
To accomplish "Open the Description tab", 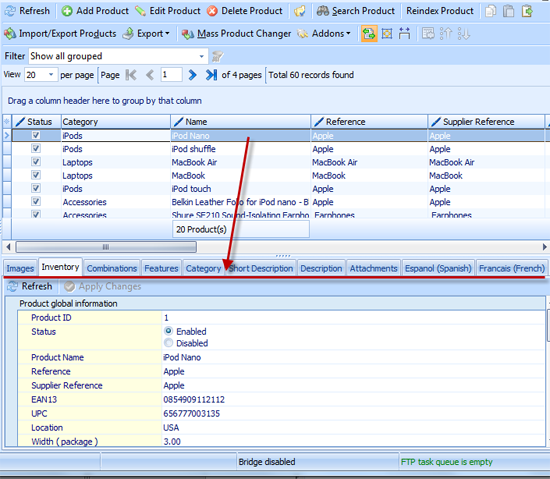I will tap(321, 268).
